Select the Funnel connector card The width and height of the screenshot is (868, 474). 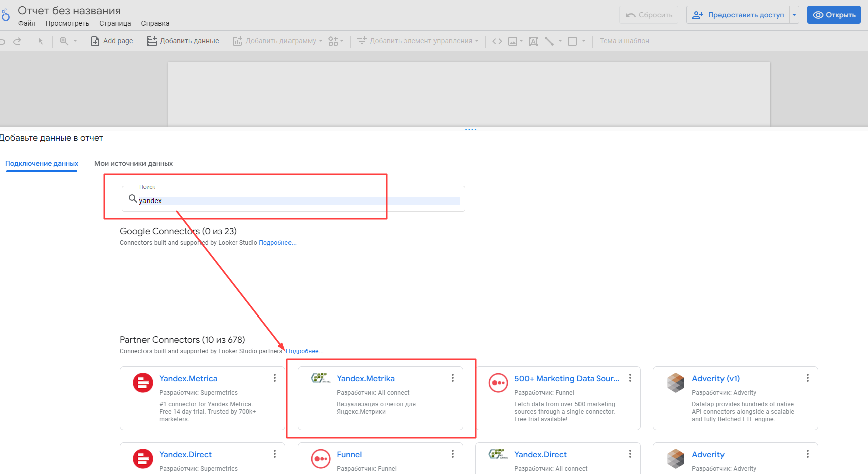pos(380,458)
